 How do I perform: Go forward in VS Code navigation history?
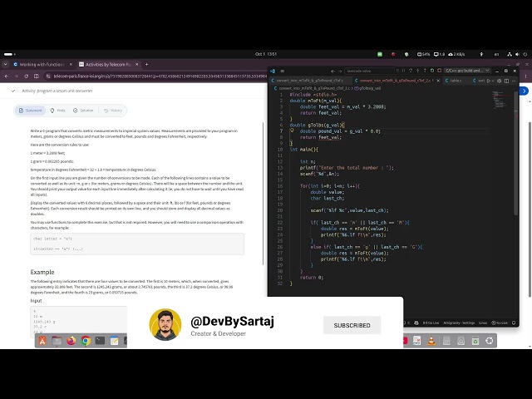[340, 71]
